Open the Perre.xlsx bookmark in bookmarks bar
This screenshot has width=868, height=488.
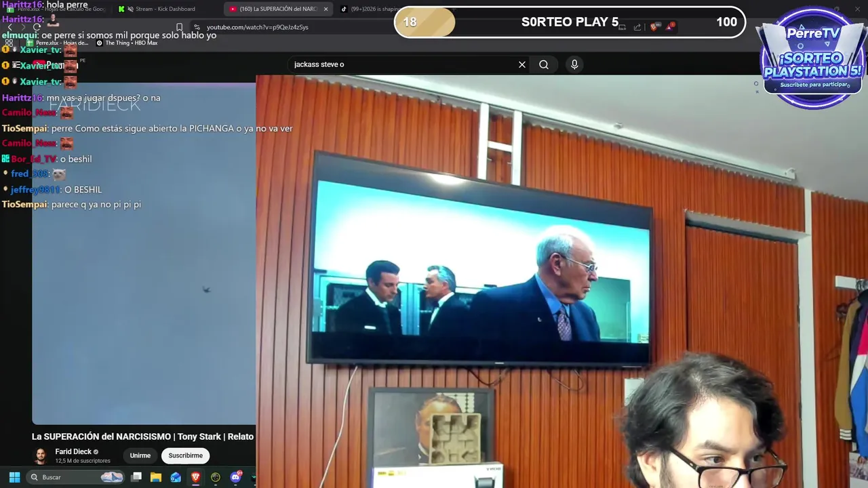tap(57, 43)
